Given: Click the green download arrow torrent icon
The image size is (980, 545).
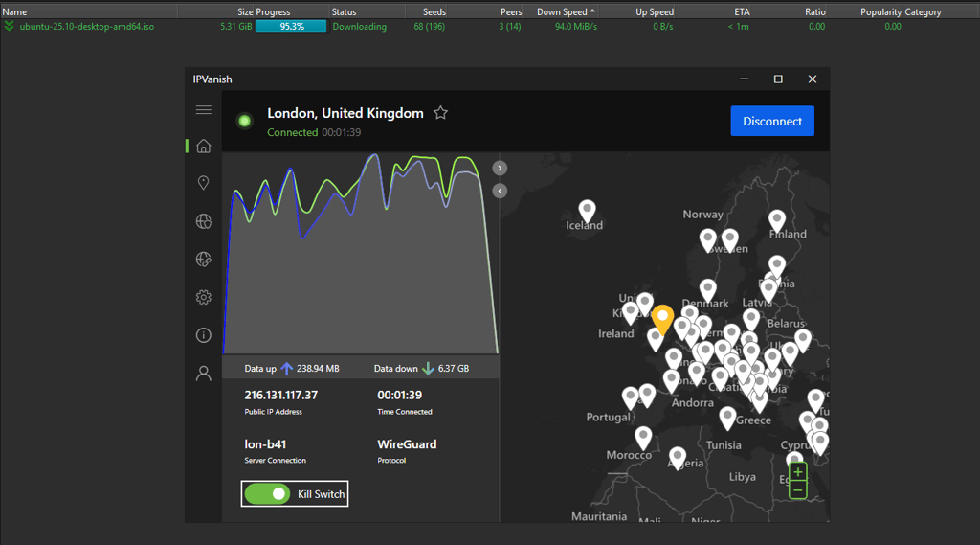Looking at the screenshot, I should tap(9, 26).
